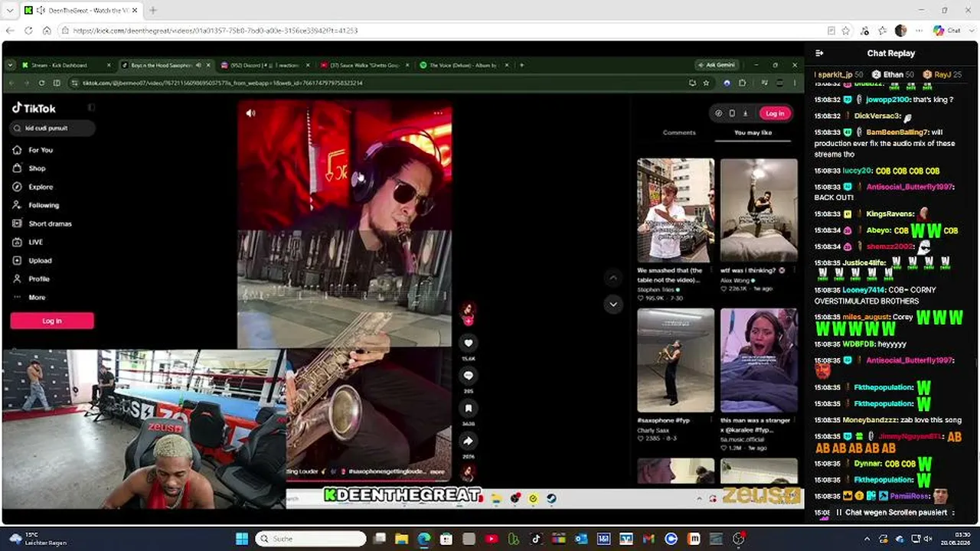Go to the next TikTok video
This screenshot has height=551, width=980.
tap(613, 304)
